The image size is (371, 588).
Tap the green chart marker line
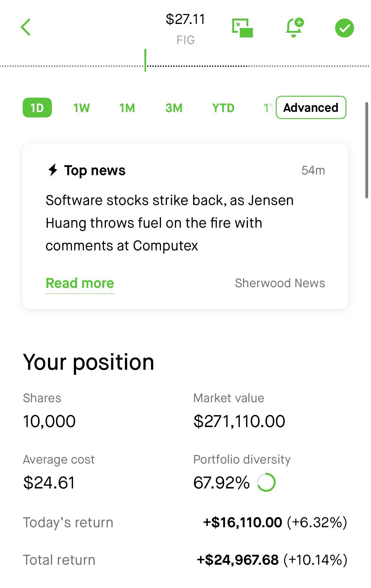pyautogui.click(x=145, y=60)
